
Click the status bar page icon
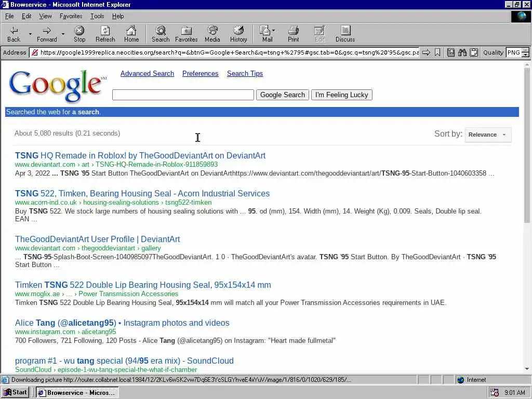point(5,380)
